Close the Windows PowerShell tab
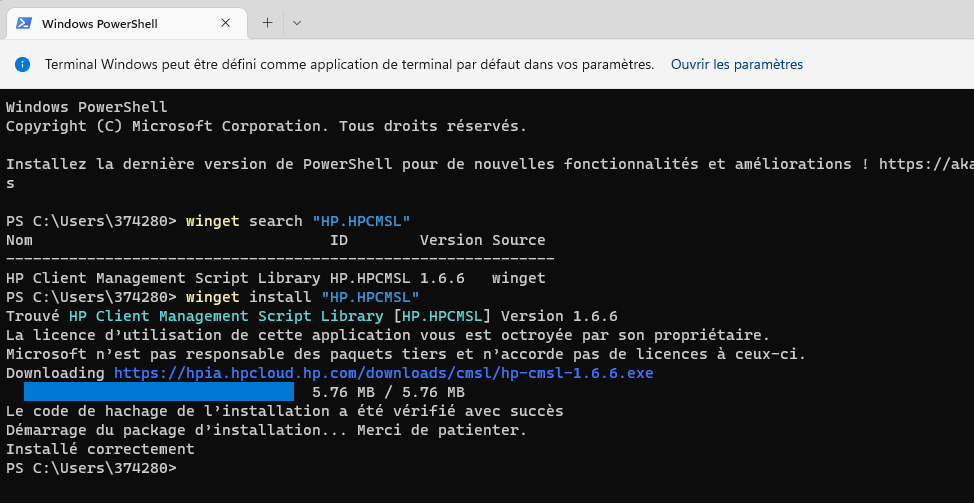 click(225, 23)
